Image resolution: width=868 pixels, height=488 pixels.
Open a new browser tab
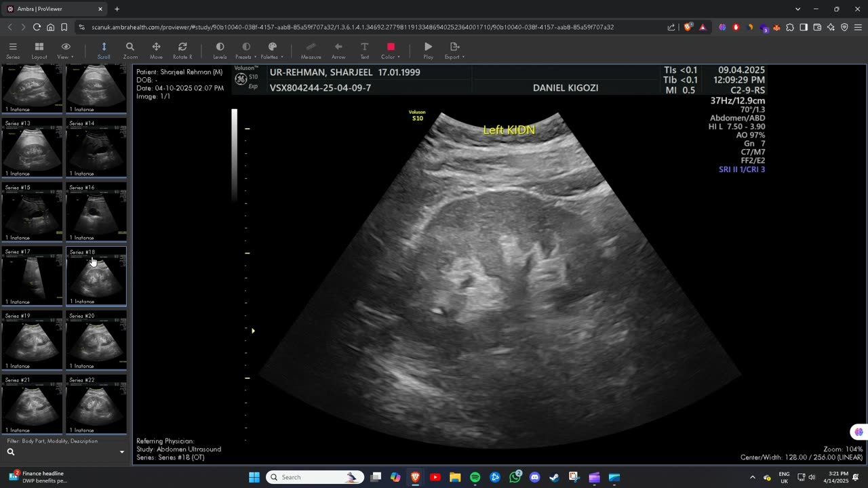[x=117, y=9]
